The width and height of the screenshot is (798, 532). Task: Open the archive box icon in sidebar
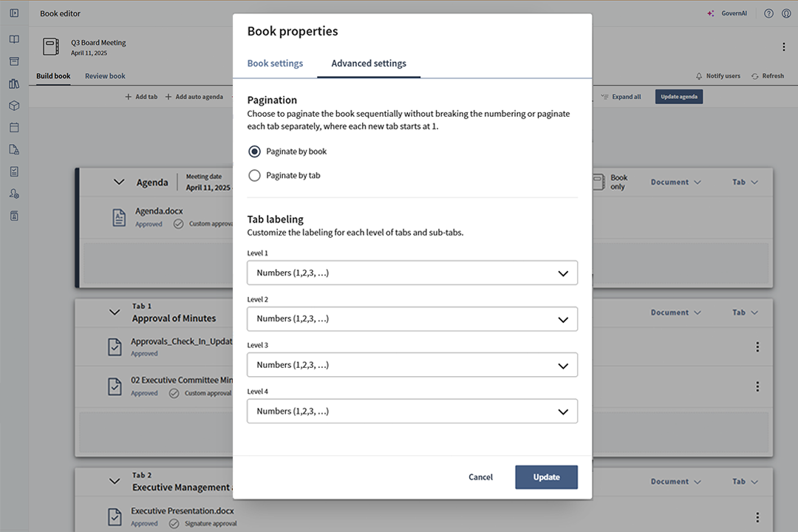[13, 61]
